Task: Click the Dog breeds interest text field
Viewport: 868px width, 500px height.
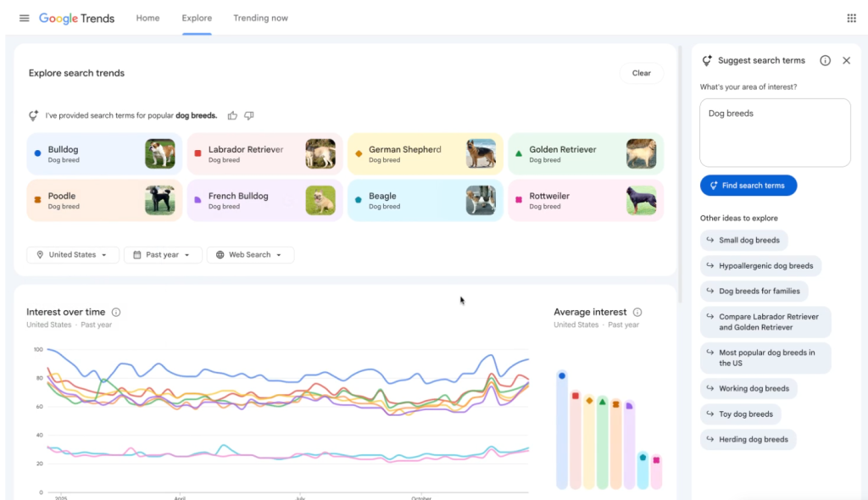Action: [774, 132]
